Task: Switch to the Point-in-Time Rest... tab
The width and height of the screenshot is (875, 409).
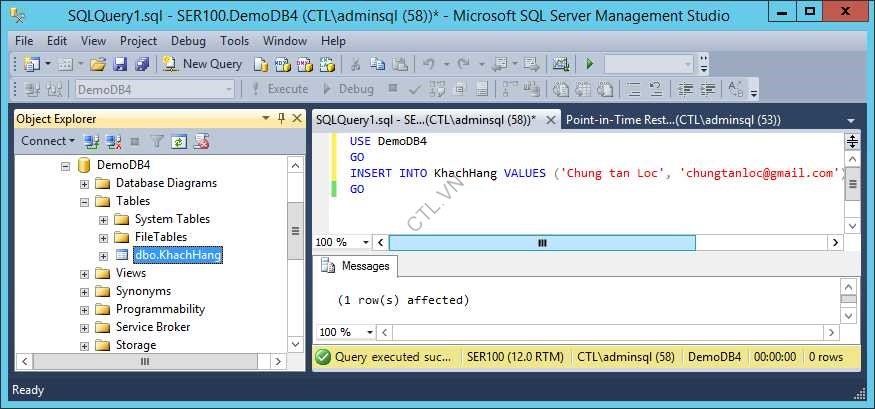Action: [x=672, y=119]
